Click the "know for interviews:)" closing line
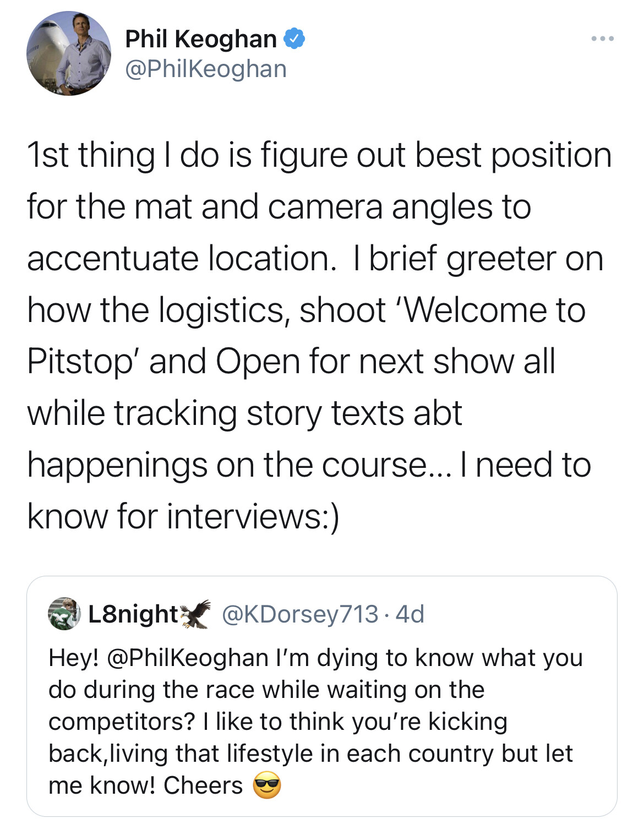This screenshot has width=644, height=835. coord(183,517)
